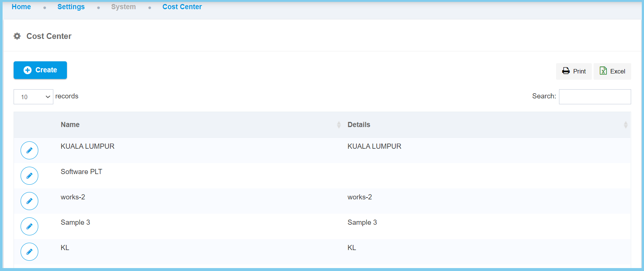Sort using the Name column arrows
The image size is (644, 271).
point(338,125)
